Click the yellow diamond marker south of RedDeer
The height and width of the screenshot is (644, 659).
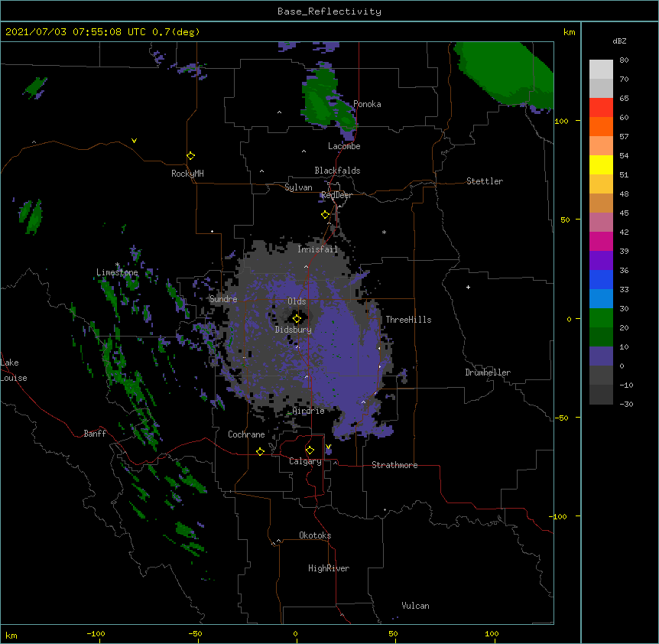click(x=326, y=215)
